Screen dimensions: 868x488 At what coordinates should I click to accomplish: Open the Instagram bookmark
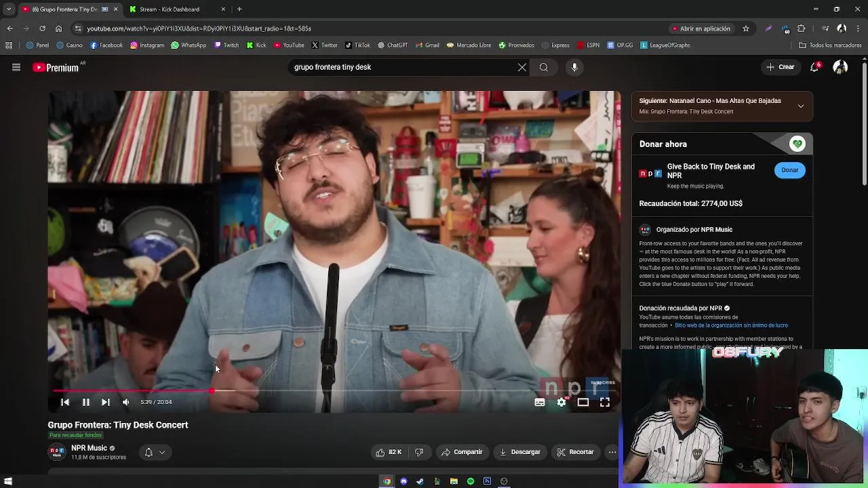(147, 45)
